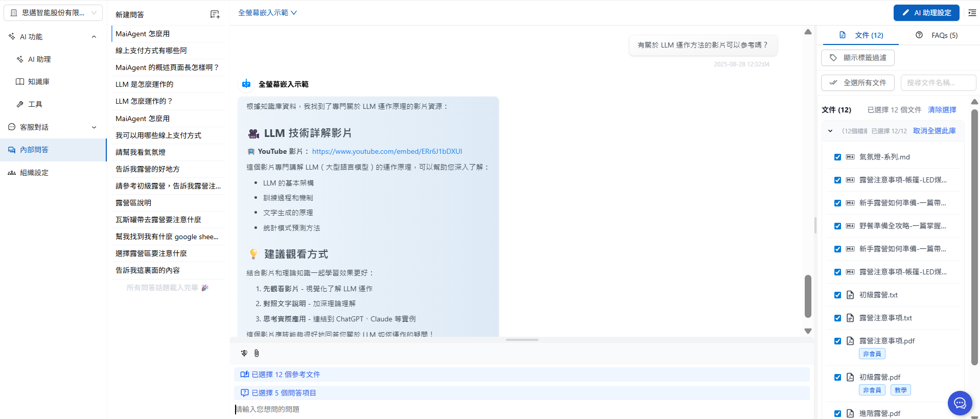Uncheck the 氣氛燈-系列.md file checkbox
Screen dimensions: 980x419
click(x=837, y=157)
